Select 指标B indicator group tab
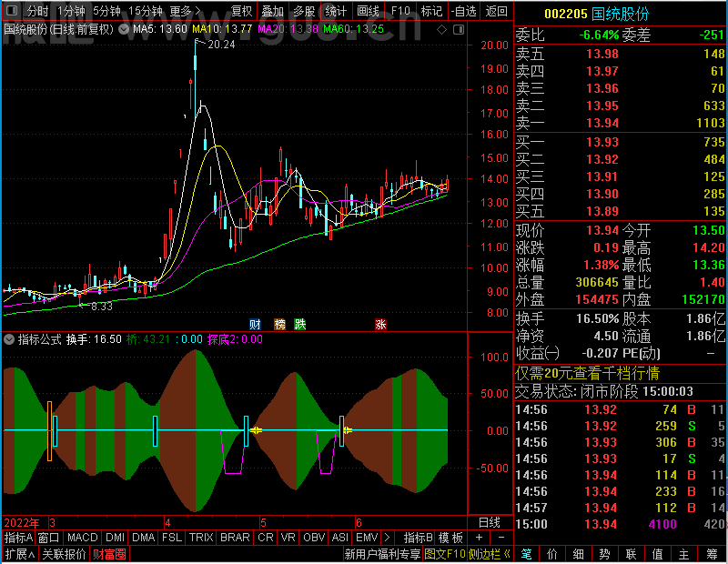The height and width of the screenshot is (564, 728). click(x=419, y=538)
